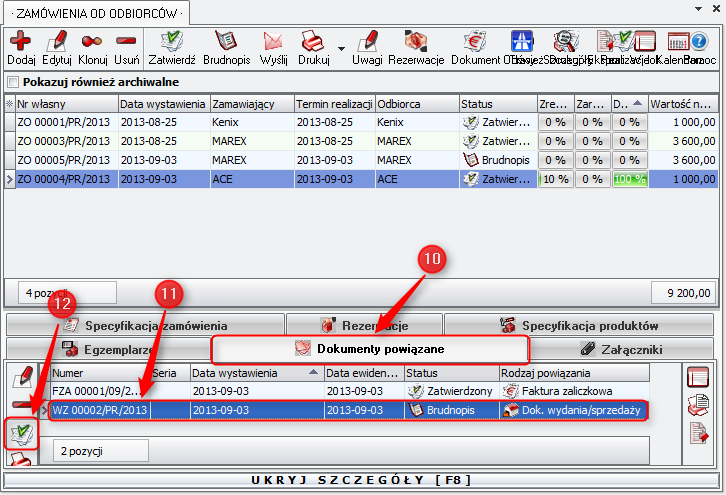Click the edit pencil icon in details panel

click(x=22, y=377)
